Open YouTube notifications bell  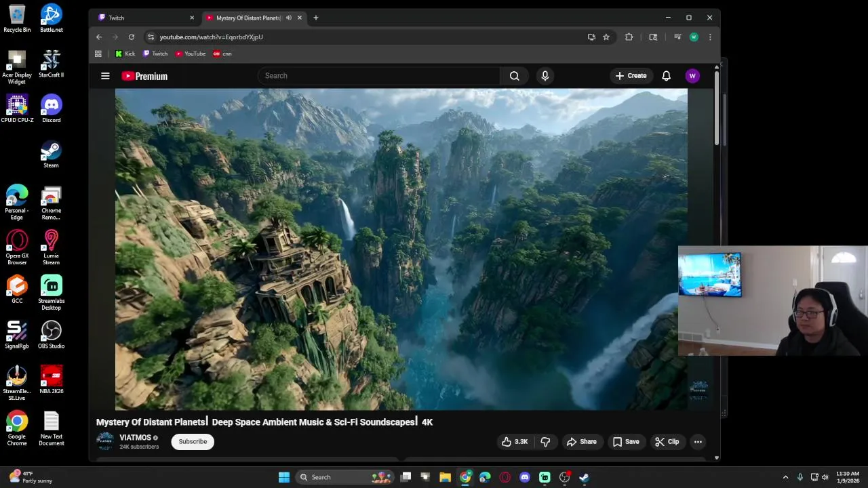666,76
